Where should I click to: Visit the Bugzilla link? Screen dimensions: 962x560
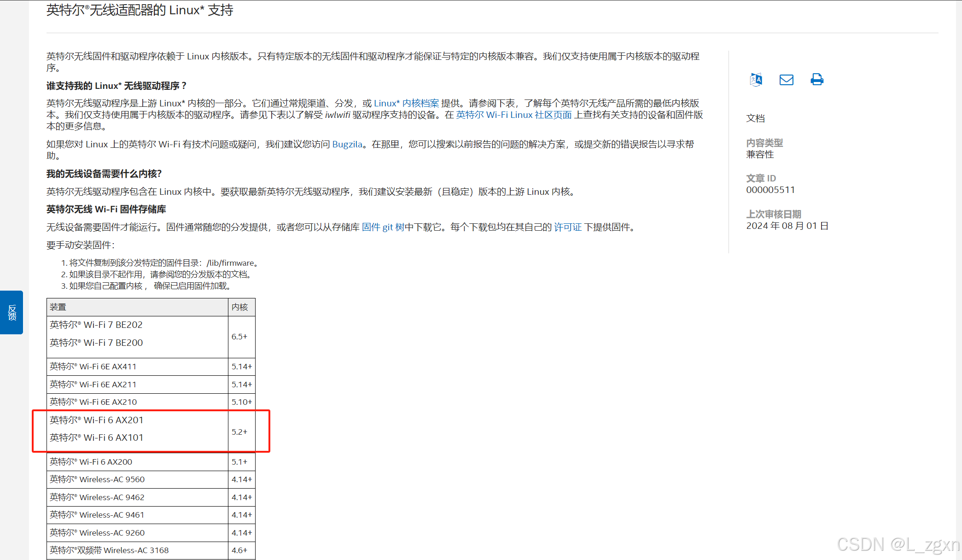pyautogui.click(x=347, y=144)
